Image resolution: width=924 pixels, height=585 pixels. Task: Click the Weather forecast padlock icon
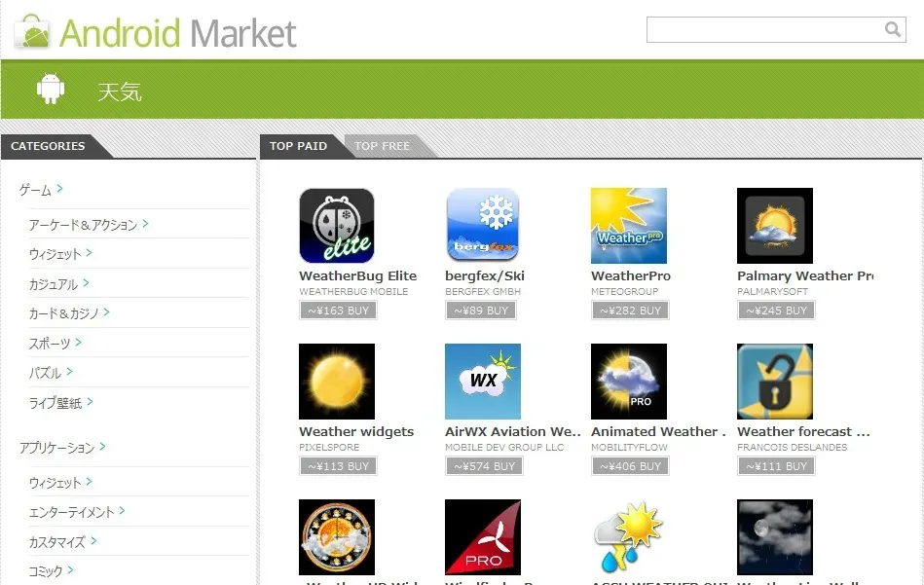[x=775, y=382]
